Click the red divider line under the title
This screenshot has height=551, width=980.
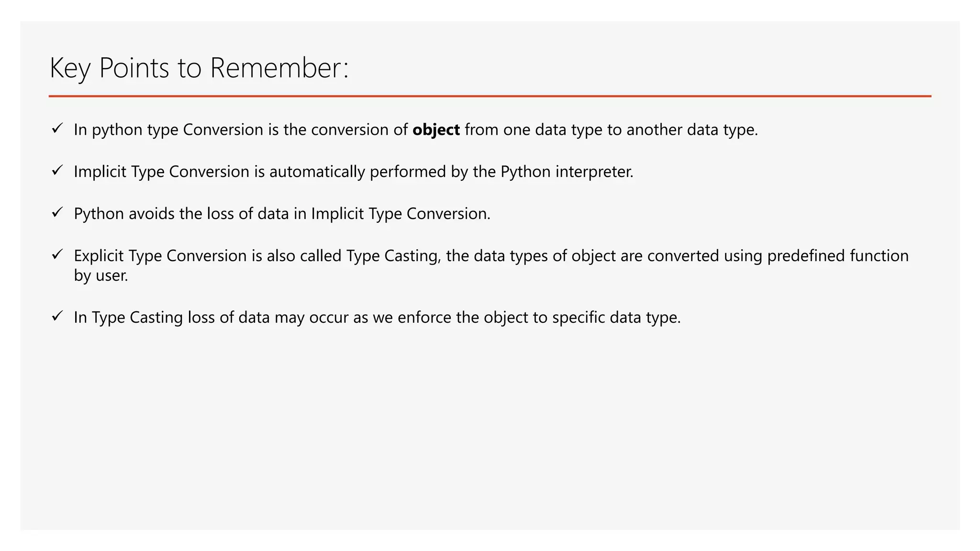coord(490,96)
